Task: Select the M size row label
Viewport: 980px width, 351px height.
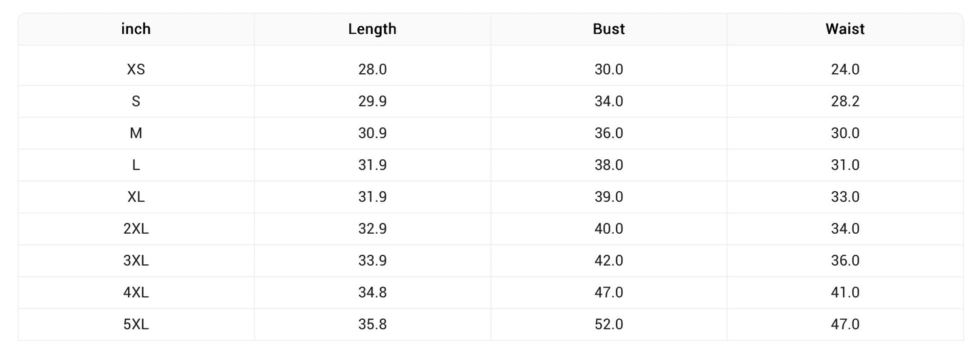Action: click(136, 133)
